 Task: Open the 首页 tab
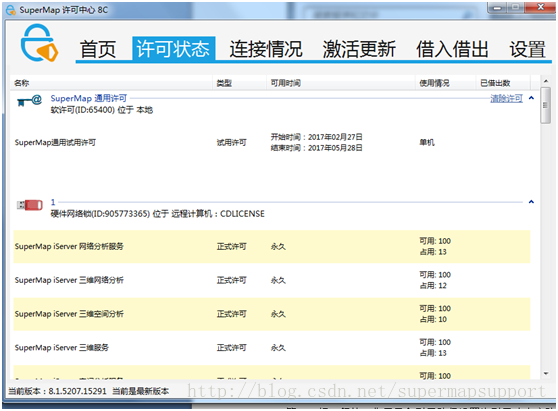tap(98, 49)
